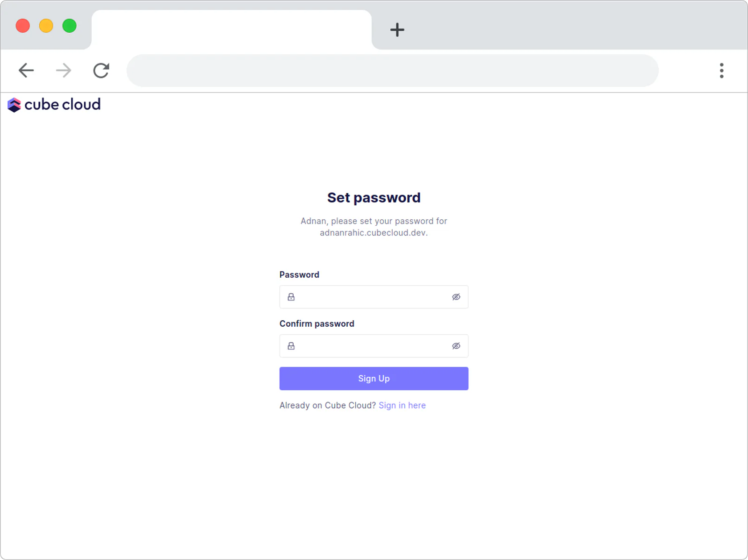
Task: Click the browser address bar
Action: [393, 71]
